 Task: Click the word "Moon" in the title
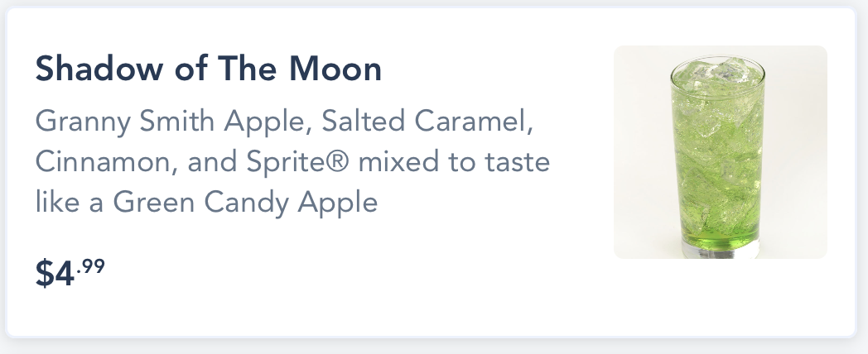(x=341, y=70)
